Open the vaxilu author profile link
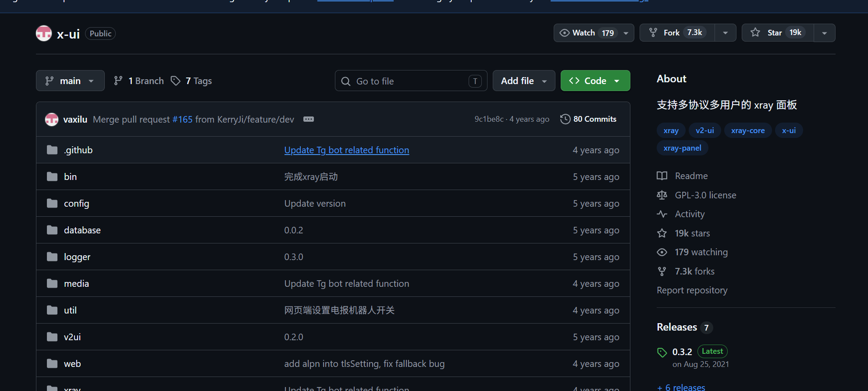The height and width of the screenshot is (391, 868). [x=75, y=120]
